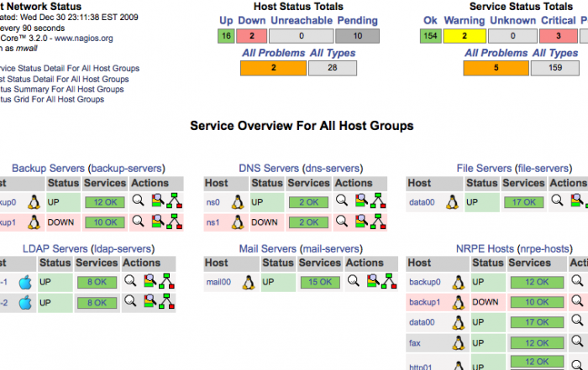Click the magnifier icon in the second LDAP row
The image size is (588, 370).
[x=129, y=302]
